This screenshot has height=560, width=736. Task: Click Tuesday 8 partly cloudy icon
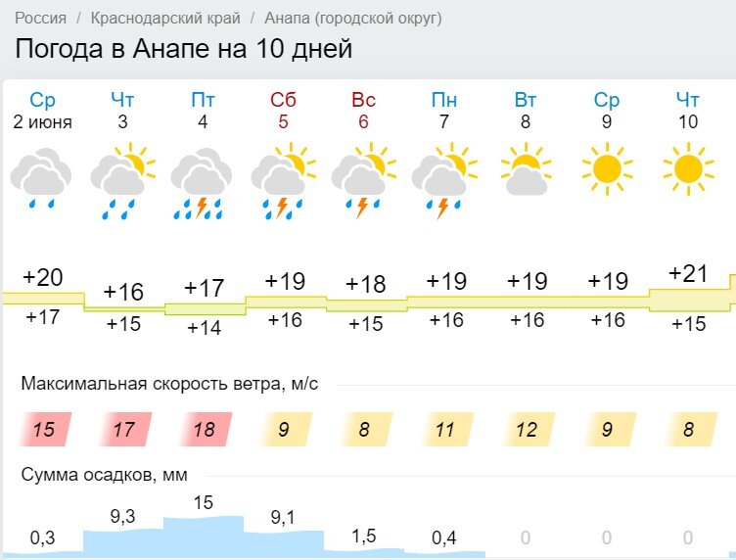[x=527, y=169]
